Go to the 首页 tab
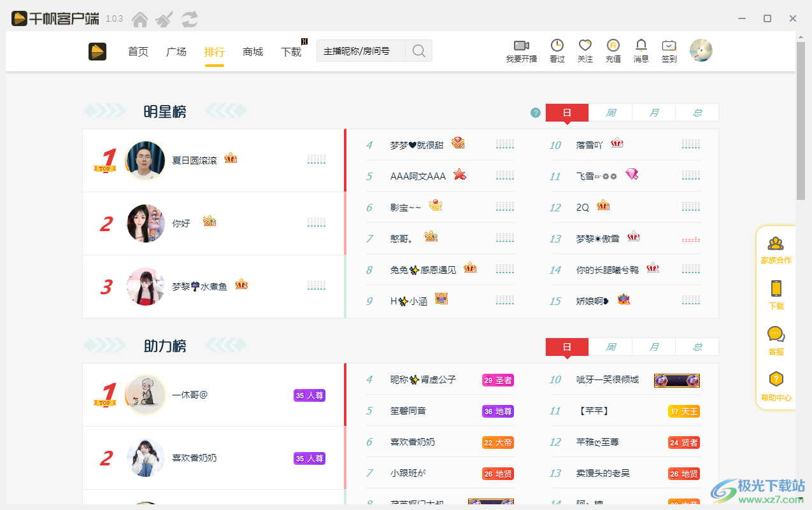This screenshot has height=510, width=812. 138,52
